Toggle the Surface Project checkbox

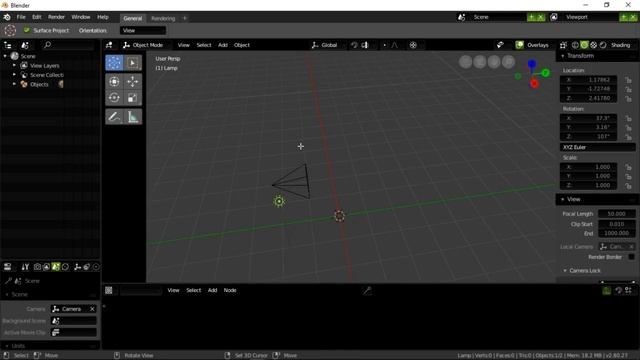pyautogui.click(x=27, y=30)
